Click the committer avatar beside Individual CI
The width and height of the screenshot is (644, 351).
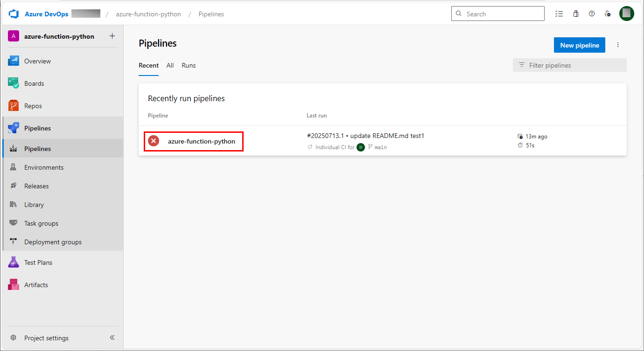[361, 147]
